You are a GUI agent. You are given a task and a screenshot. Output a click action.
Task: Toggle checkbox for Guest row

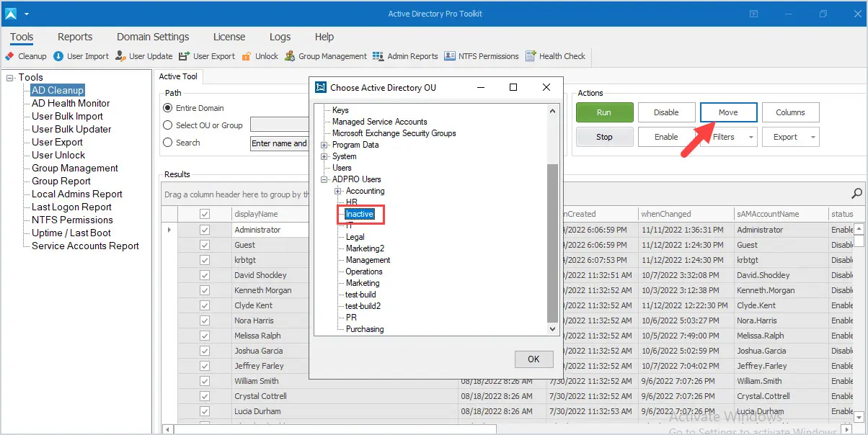205,245
